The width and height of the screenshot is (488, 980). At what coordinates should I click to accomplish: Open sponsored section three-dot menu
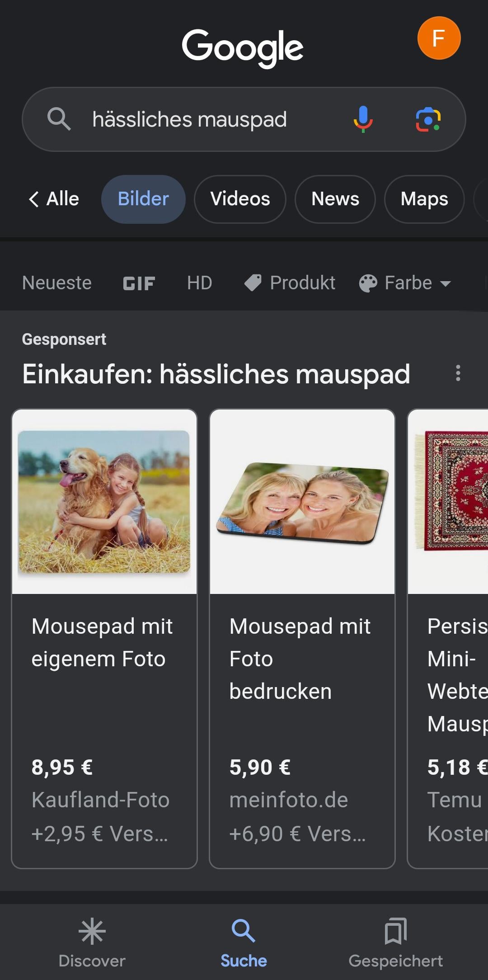[x=458, y=373]
